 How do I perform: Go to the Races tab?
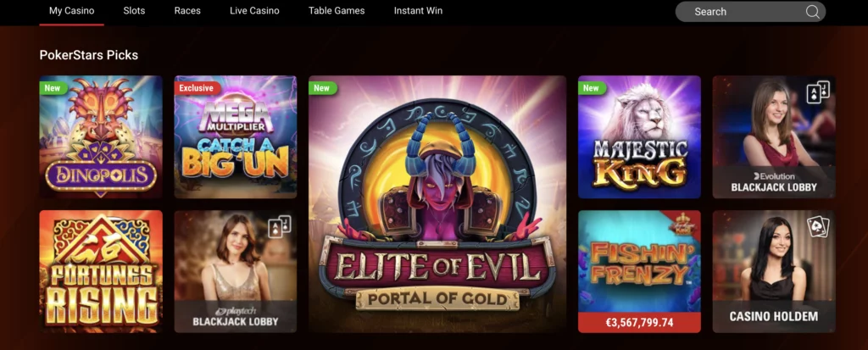point(187,10)
